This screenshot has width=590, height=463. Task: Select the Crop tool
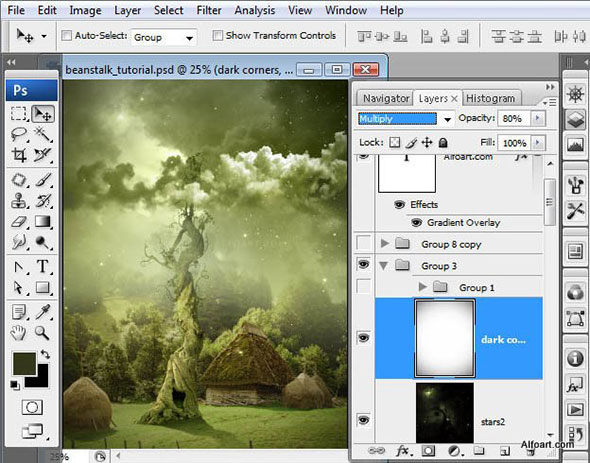(19, 154)
